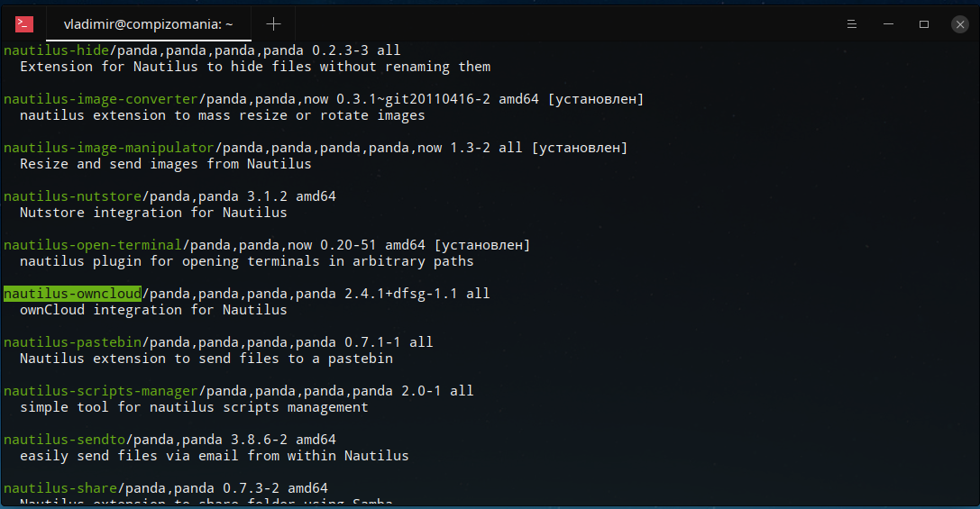The width and height of the screenshot is (980, 509).
Task: Click 'nautilus extension to mass resize' description
Action: (222, 115)
